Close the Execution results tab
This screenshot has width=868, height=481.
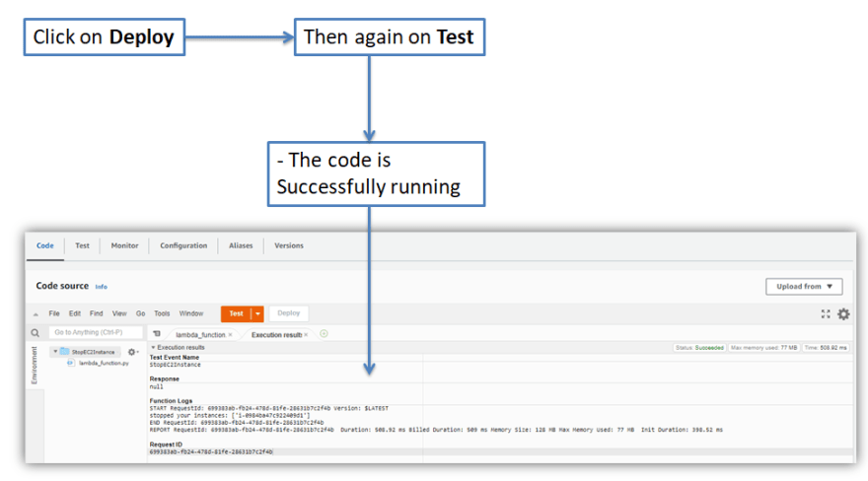(306, 334)
